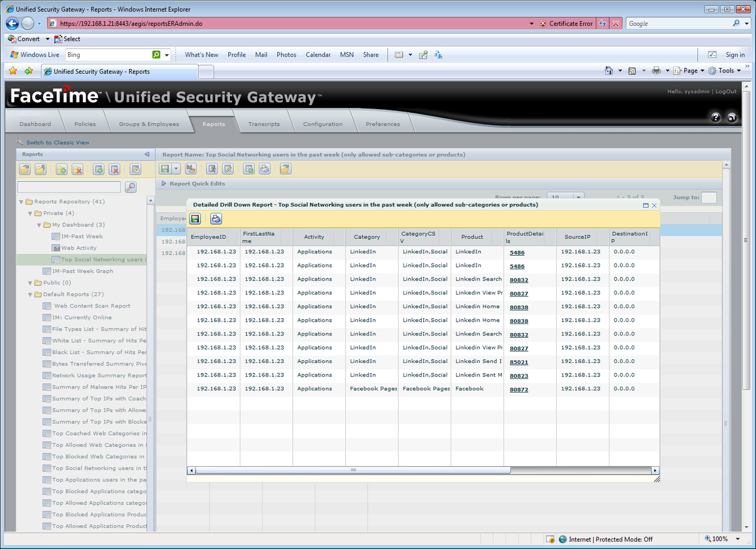This screenshot has height=549, width=756.
Task: Print the main report from report toolbar
Action: tap(265, 169)
